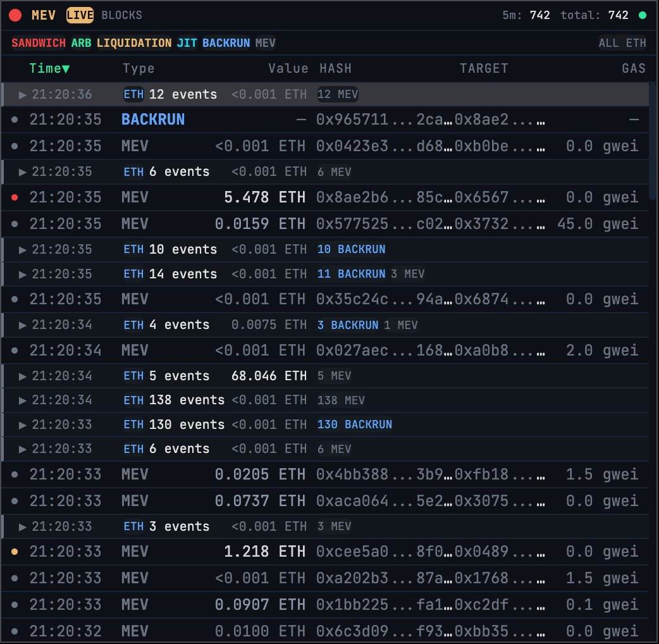Image resolution: width=659 pixels, height=644 pixels.
Task: Click the status dot on the 0xa202b3 row
Action: click(15, 578)
